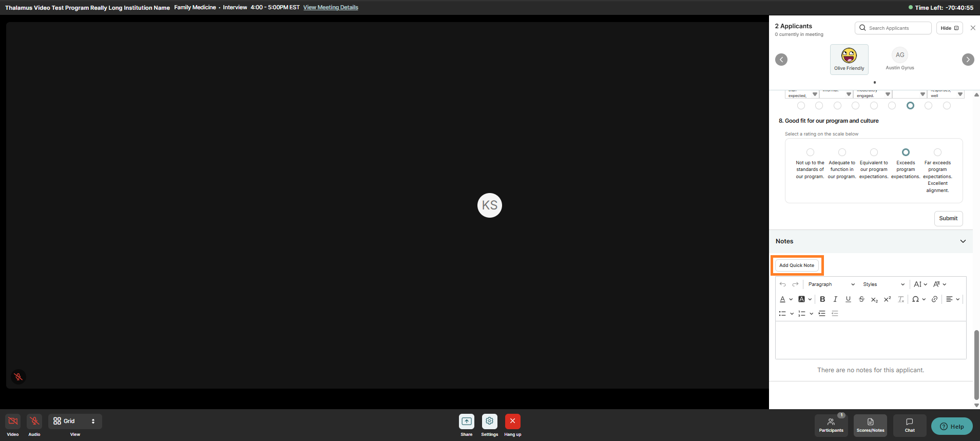
Task: Increase indent in the notes editor
Action: (822, 314)
